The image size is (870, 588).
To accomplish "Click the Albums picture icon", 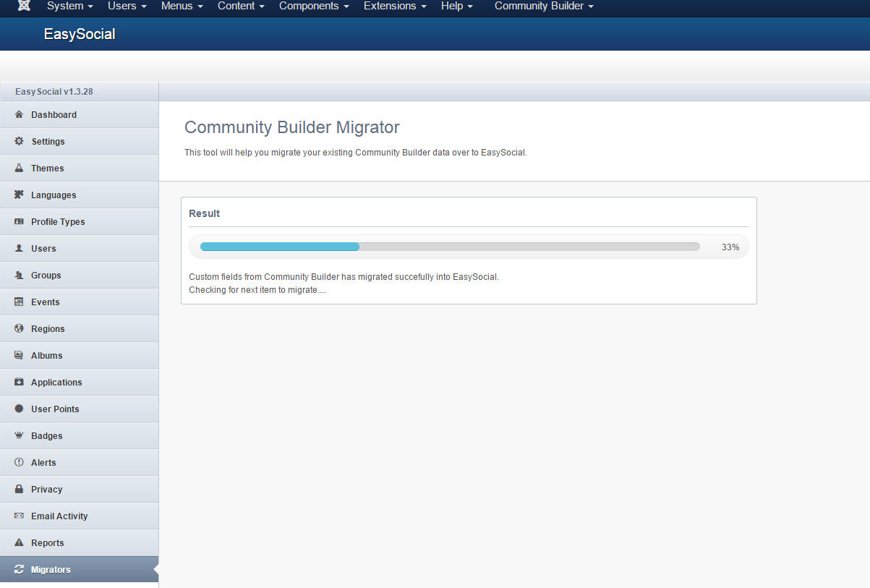I will pos(20,356).
